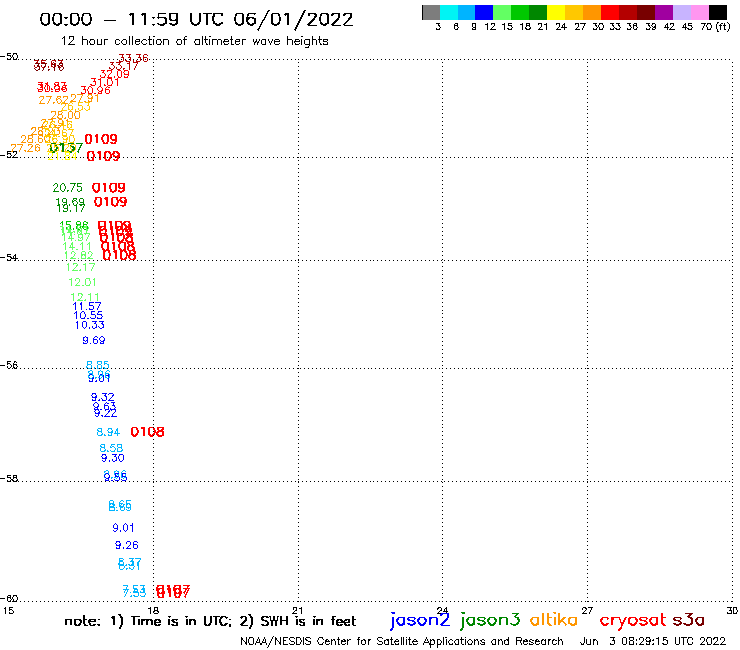Click the '12.17' wave height value

click(81, 267)
